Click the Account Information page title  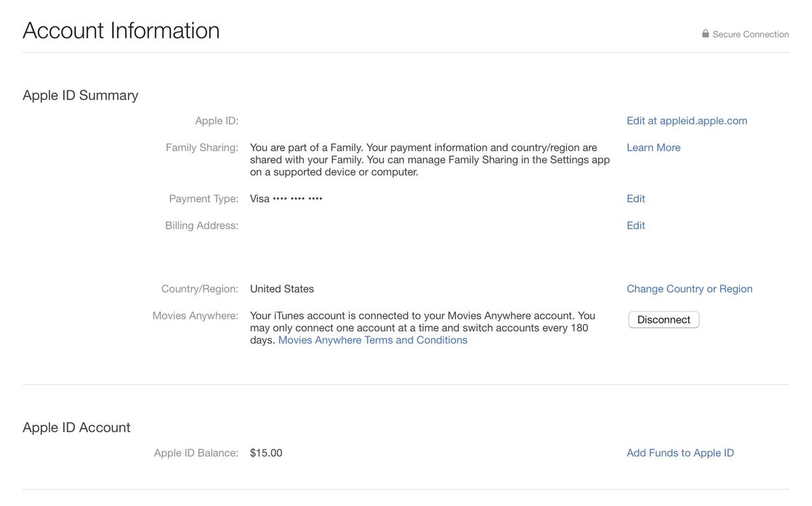tap(121, 30)
